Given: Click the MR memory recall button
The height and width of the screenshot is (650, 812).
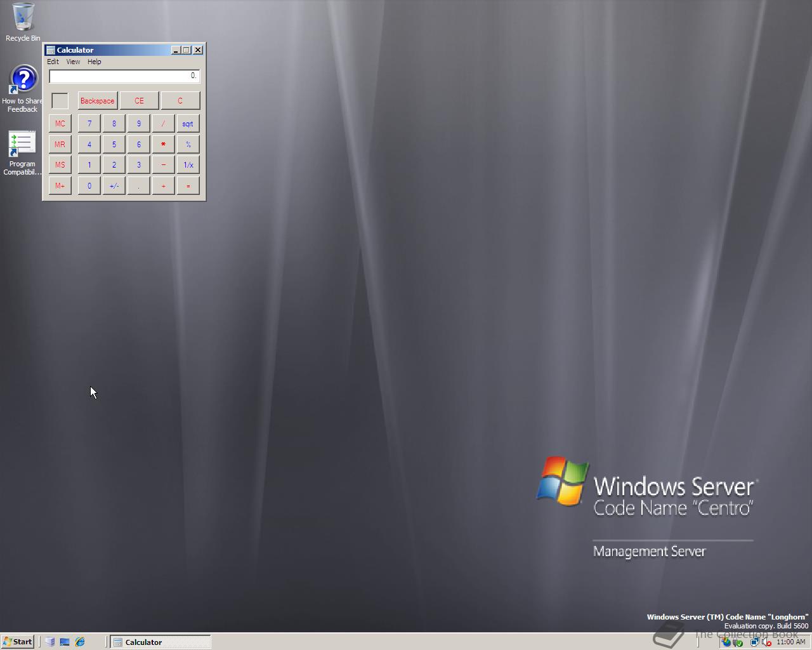Looking at the screenshot, I should (60, 144).
